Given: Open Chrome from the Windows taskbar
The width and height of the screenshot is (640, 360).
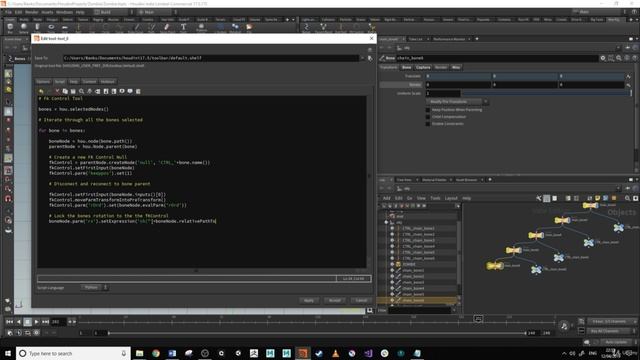Looking at the screenshot, I should [156, 353].
